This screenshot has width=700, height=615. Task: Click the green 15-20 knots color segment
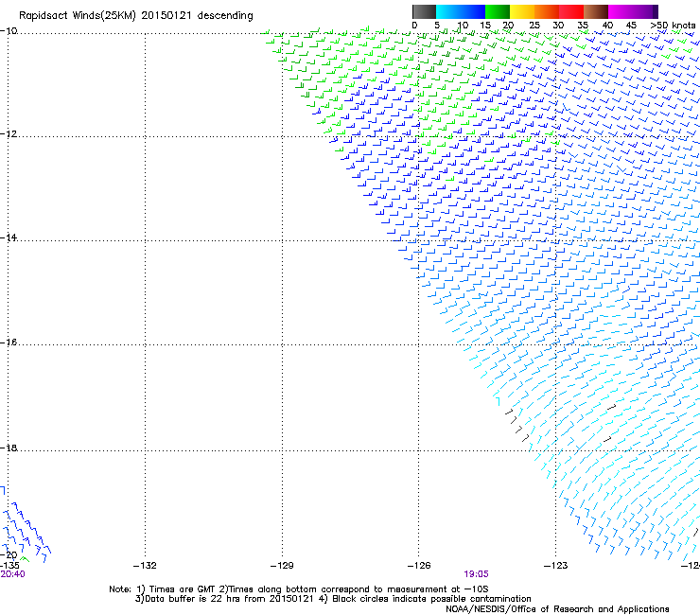(x=498, y=11)
